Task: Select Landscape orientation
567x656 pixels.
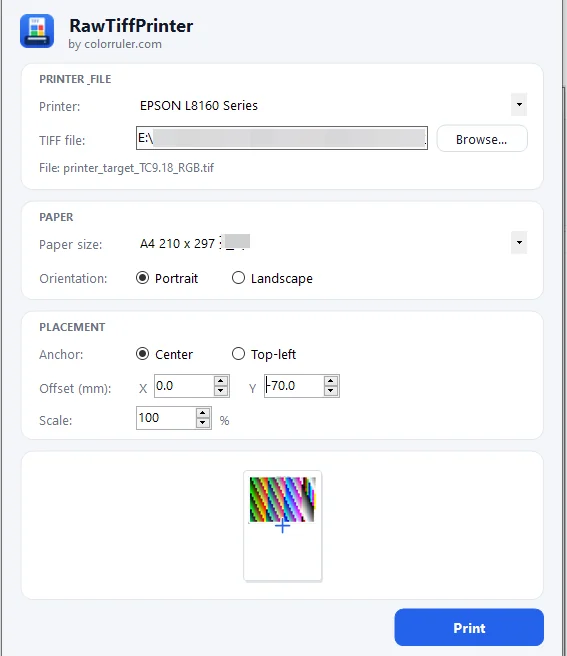Action: click(272, 278)
